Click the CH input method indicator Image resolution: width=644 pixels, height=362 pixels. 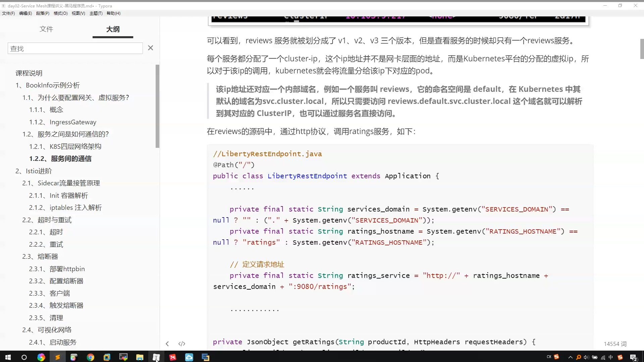pos(549,357)
